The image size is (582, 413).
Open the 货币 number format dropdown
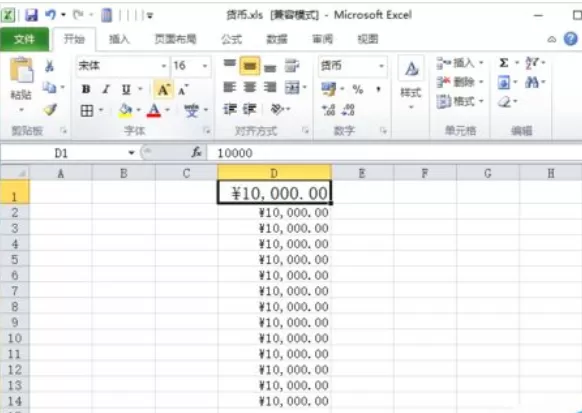pos(381,66)
